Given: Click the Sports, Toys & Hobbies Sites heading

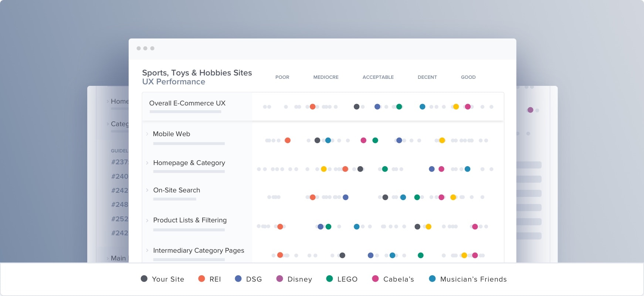Looking at the screenshot, I should click(197, 73).
